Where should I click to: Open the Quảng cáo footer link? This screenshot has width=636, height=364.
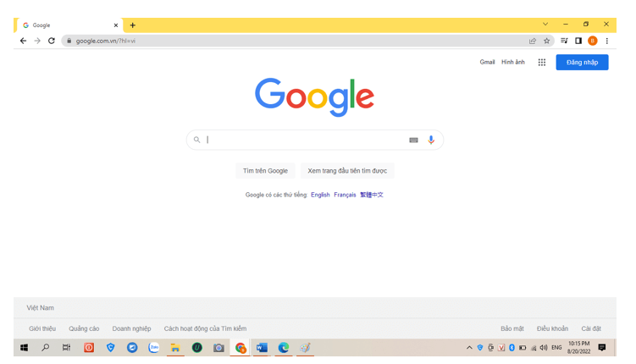click(84, 328)
